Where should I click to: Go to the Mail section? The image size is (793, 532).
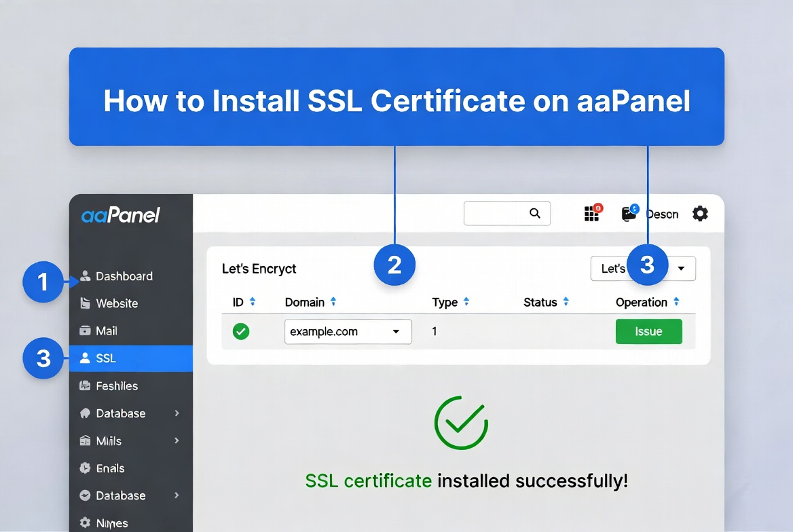point(131,330)
